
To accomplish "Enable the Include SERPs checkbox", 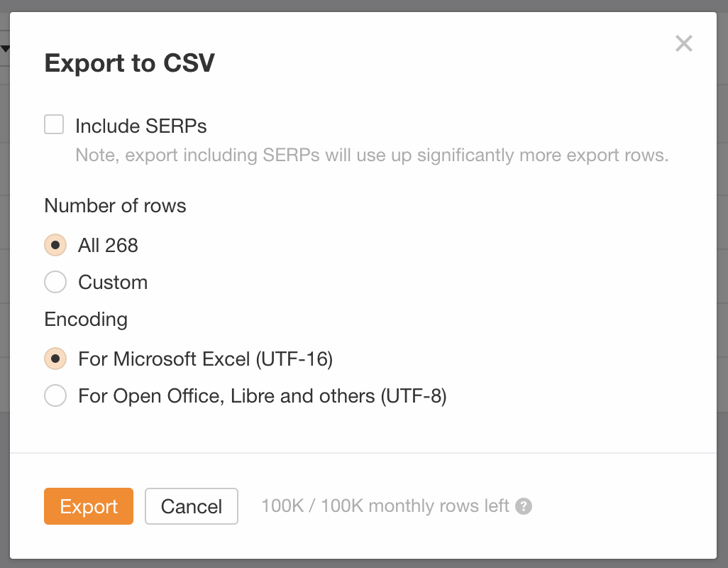I will click(x=54, y=125).
